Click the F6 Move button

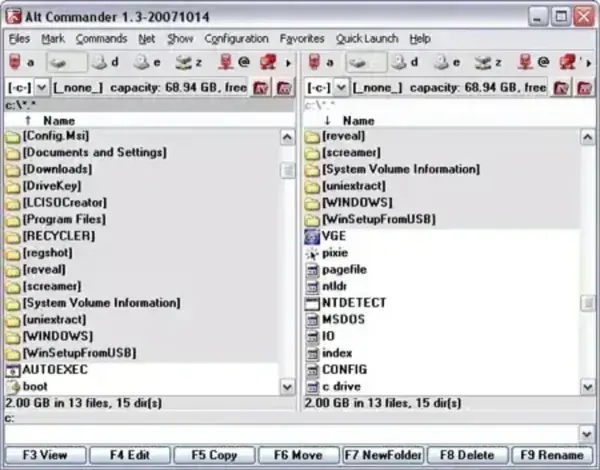tap(299, 455)
